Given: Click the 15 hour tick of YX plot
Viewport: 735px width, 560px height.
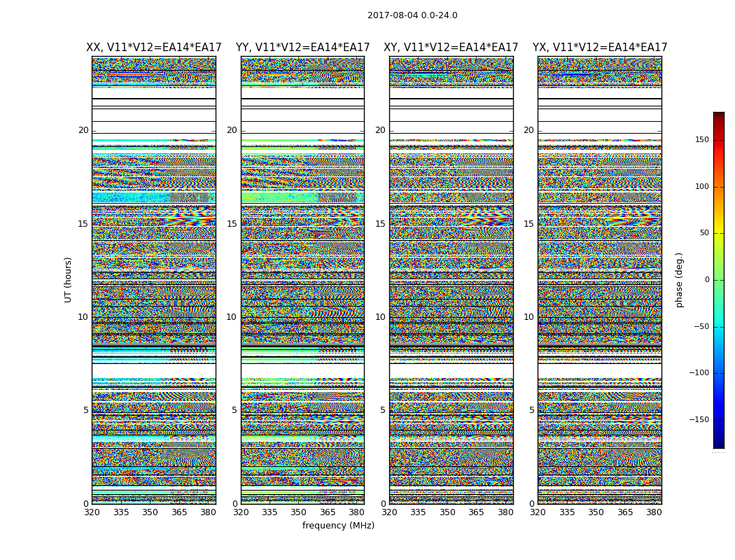Looking at the screenshot, I should pyautogui.click(x=528, y=223).
